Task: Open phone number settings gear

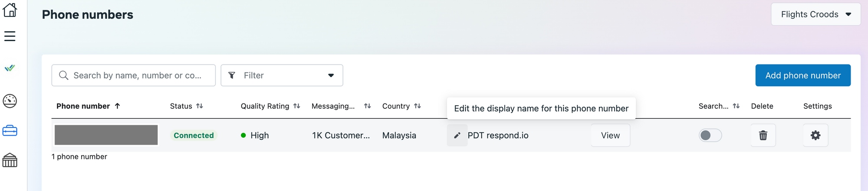Action: (x=815, y=136)
